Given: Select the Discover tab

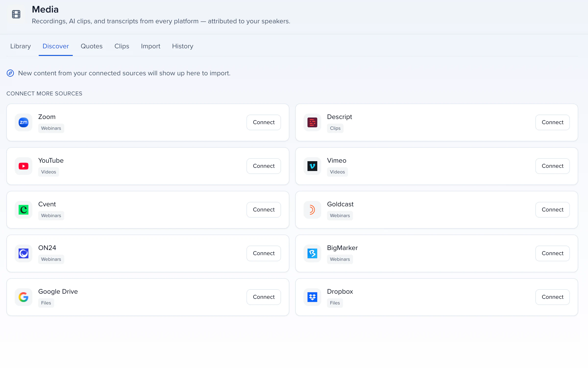Looking at the screenshot, I should click(x=56, y=46).
